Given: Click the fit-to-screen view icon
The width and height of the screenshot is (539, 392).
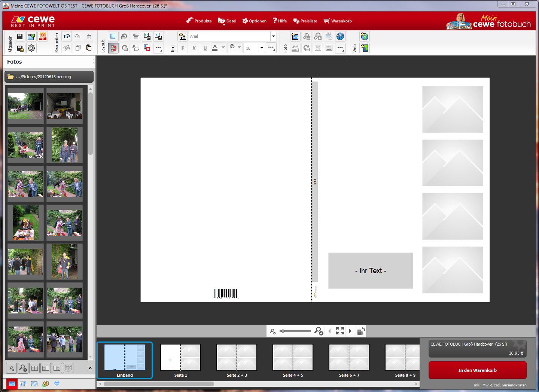Looking at the screenshot, I should pos(340,331).
